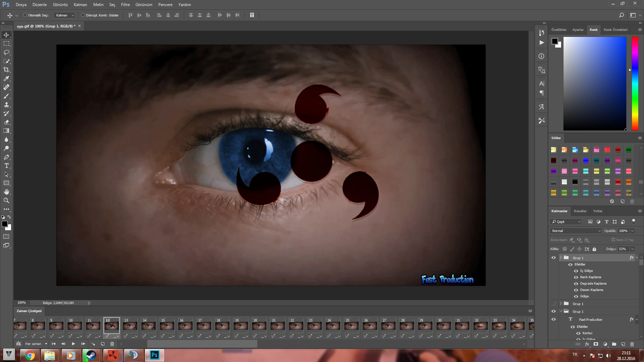
Task: Select the Rectangular Marquee tool
Action: pyautogui.click(x=6, y=44)
